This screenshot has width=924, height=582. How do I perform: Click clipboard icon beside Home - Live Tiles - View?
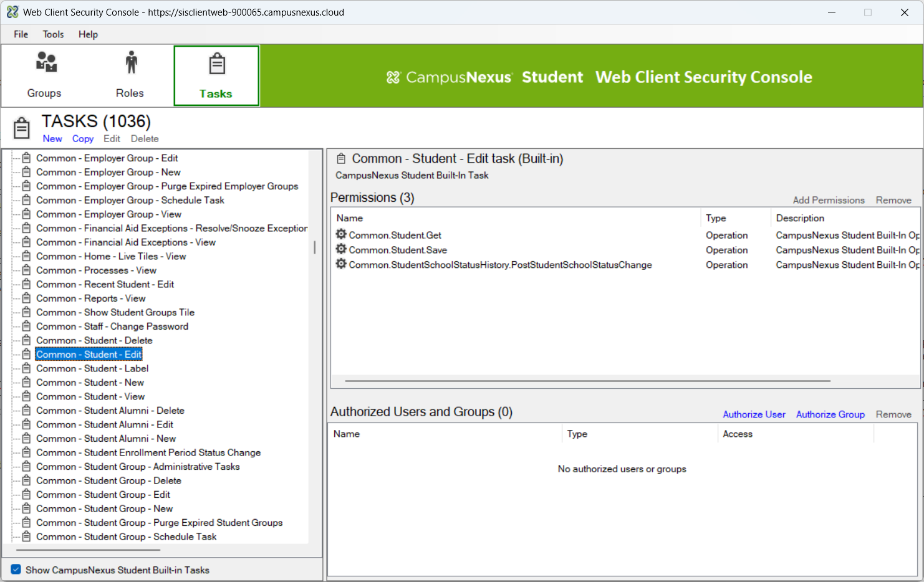click(x=26, y=256)
